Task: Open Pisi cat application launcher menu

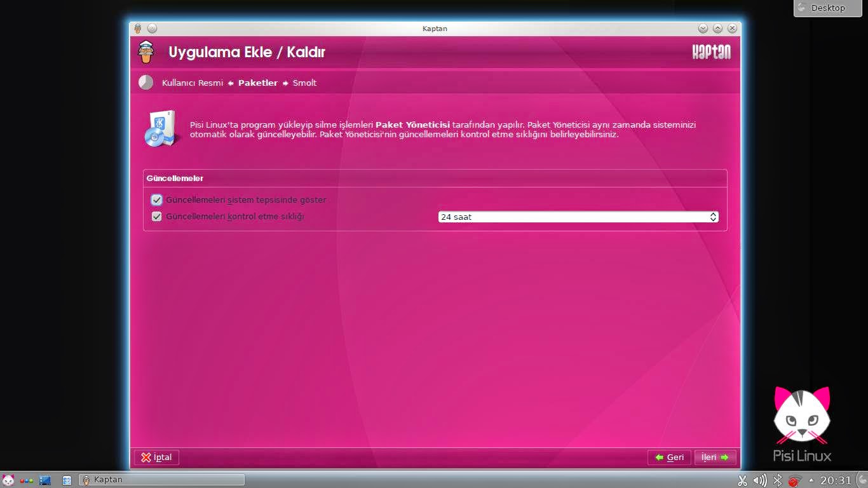Action: (8, 480)
